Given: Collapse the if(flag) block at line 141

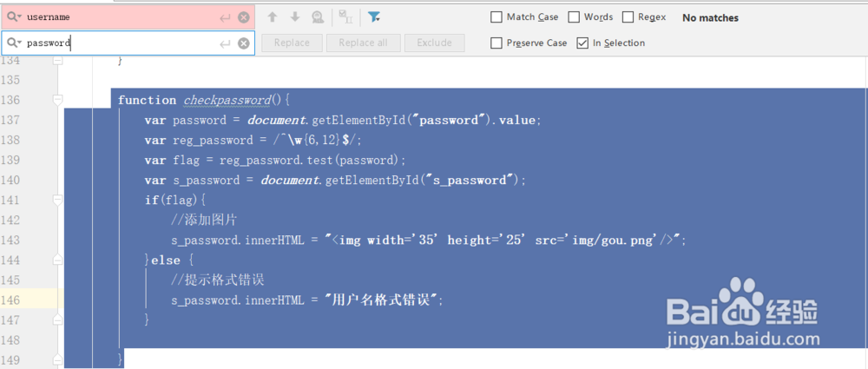Looking at the screenshot, I should (57, 200).
